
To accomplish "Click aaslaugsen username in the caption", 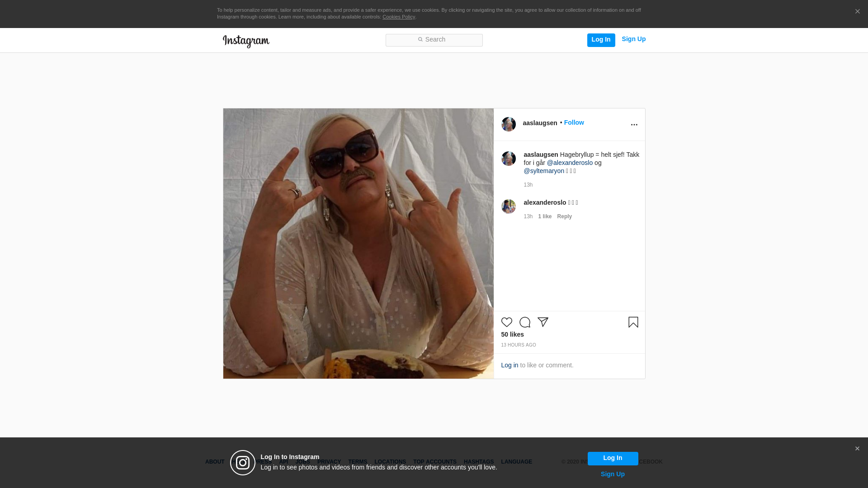I will pos(541,155).
